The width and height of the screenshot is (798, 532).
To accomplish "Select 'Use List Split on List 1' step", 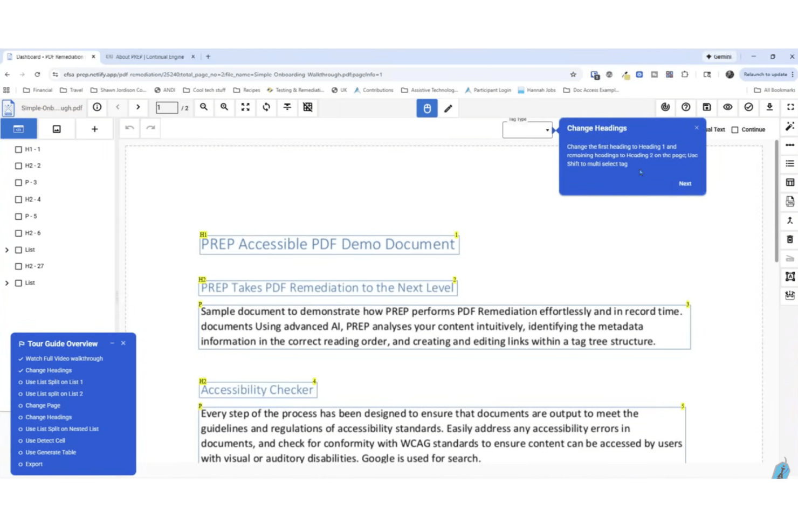I will click(54, 382).
